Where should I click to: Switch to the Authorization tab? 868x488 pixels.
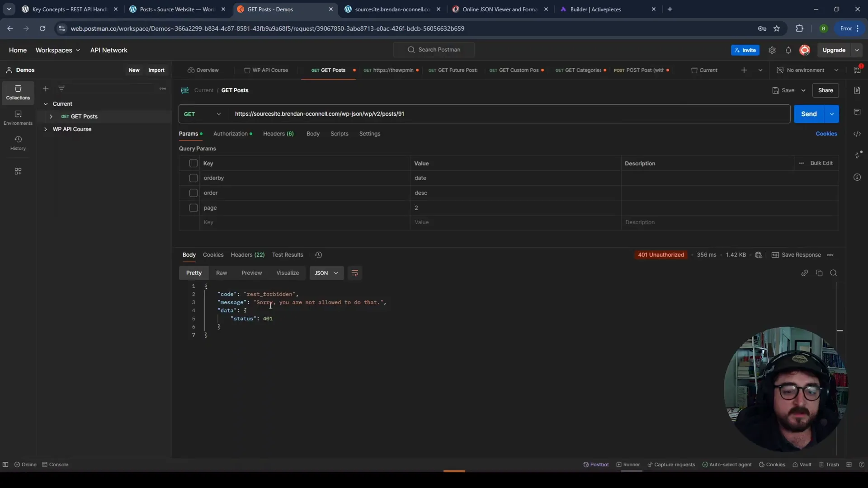tap(232, 134)
